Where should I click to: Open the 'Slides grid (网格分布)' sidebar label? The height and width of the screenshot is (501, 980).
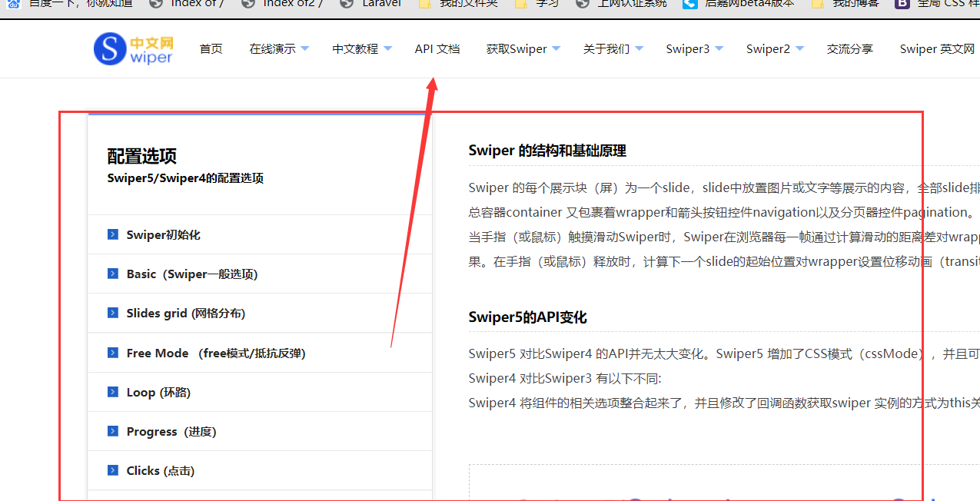point(186,313)
